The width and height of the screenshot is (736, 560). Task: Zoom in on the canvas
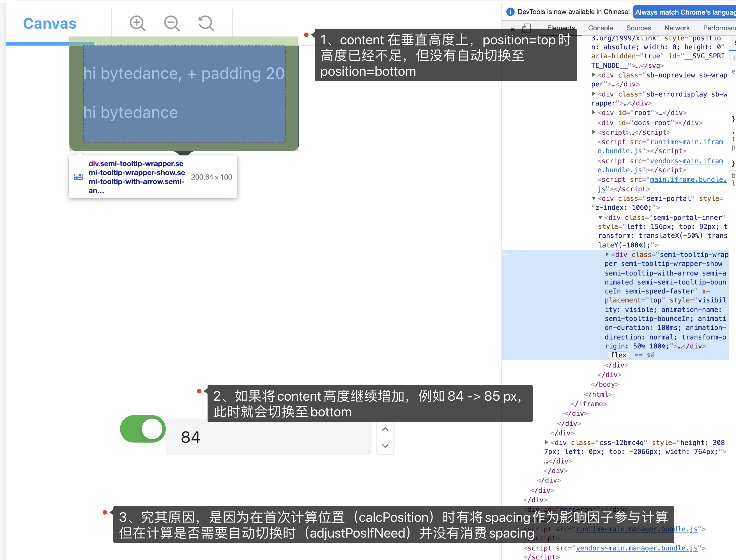pyautogui.click(x=137, y=23)
